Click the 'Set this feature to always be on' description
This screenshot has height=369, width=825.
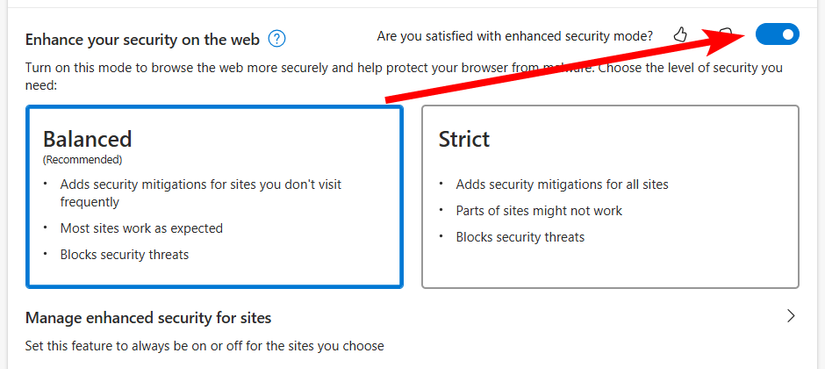[205, 346]
